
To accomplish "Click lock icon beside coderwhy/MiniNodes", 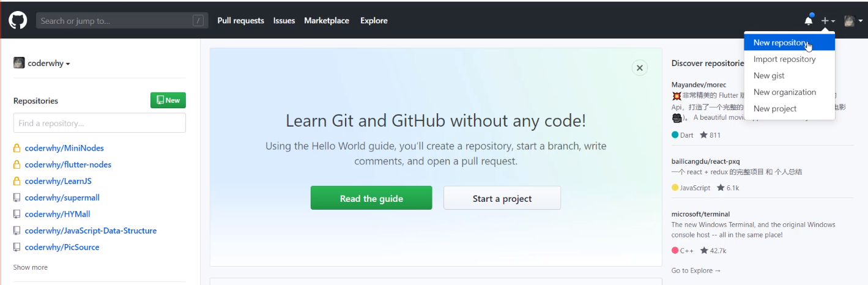I will pos(17,148).
